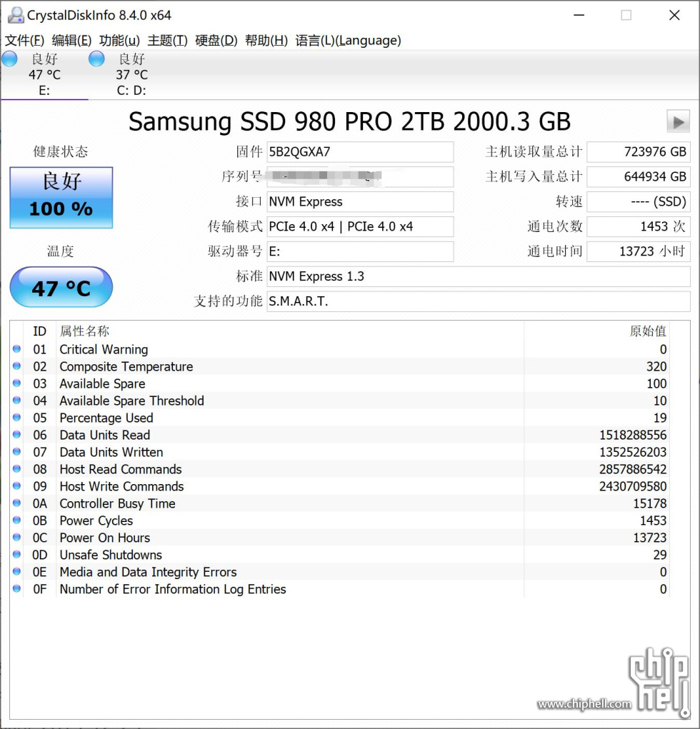Click the standard field NVM Express 1.3
The height and width of the screenshot is (729, 700).
click(478, 276)
